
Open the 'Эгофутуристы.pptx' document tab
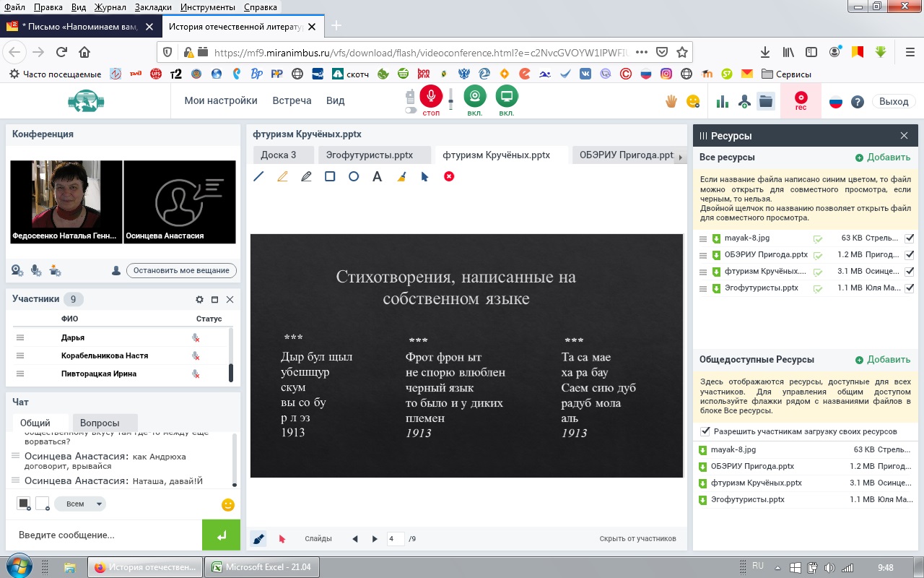[x=370, y=155]
